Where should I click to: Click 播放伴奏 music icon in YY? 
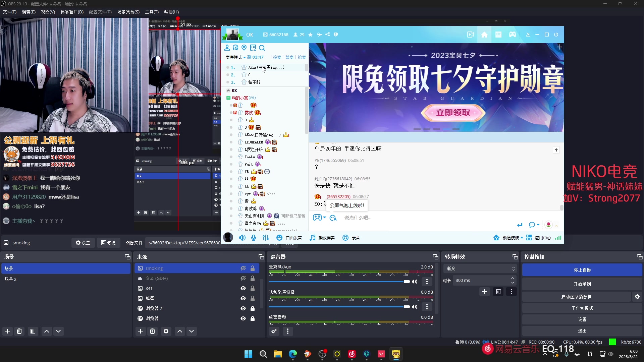click(x=322, y=238)
